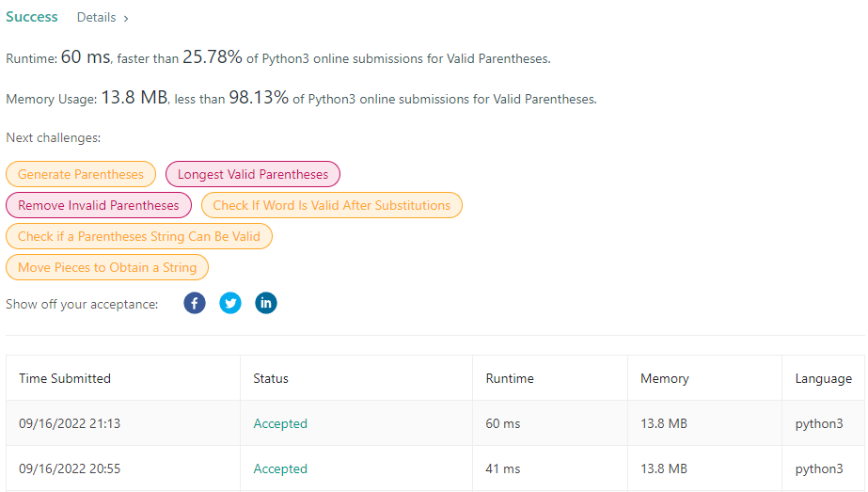Open the Details link
This screenshot has height=492, width=868.
point(96,18)
